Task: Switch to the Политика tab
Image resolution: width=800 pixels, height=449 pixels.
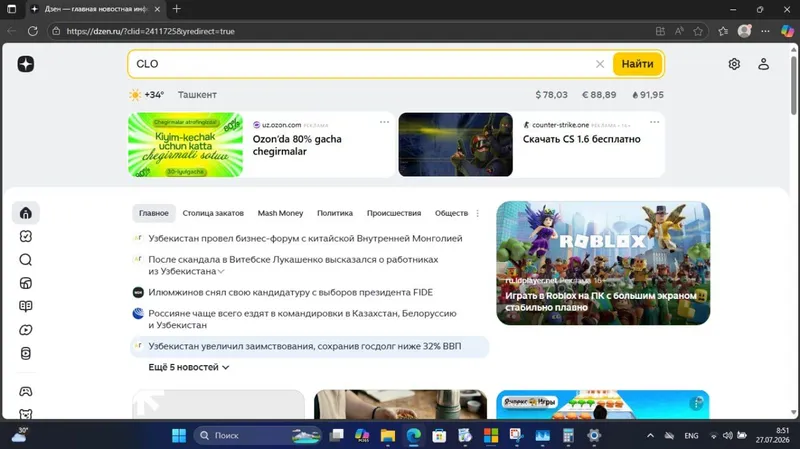Action: click(x=335, y=213)
